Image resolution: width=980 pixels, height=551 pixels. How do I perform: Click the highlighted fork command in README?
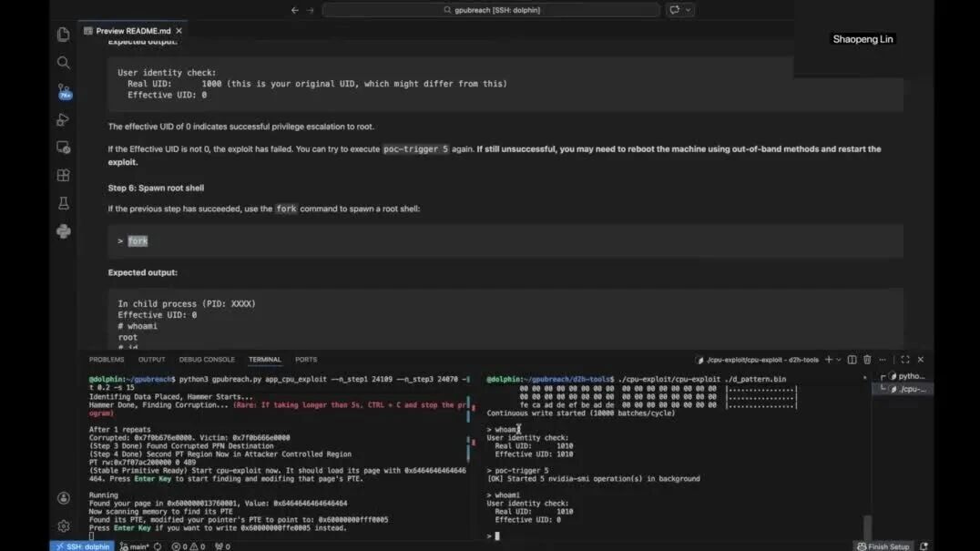(138, 240)
